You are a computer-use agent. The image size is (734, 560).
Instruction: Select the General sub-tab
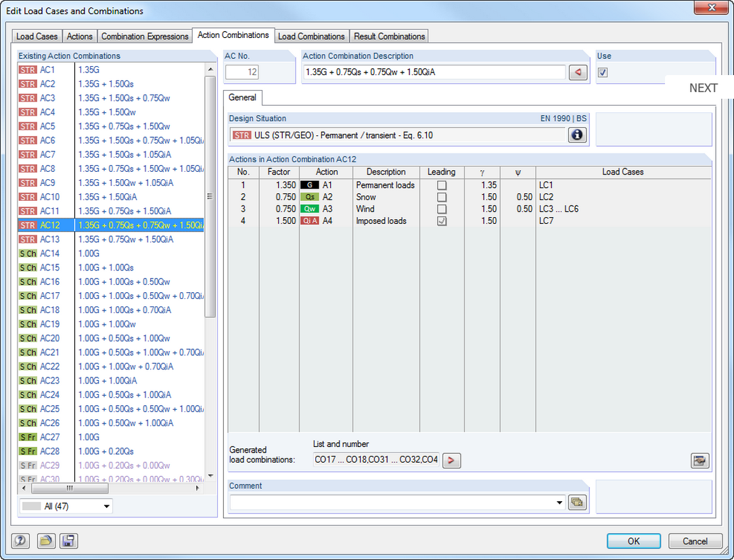coord(242,97)
